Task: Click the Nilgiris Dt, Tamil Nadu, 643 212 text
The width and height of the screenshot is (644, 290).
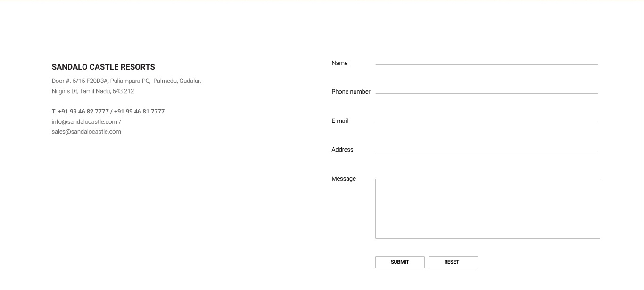Action: coord(93,91)
